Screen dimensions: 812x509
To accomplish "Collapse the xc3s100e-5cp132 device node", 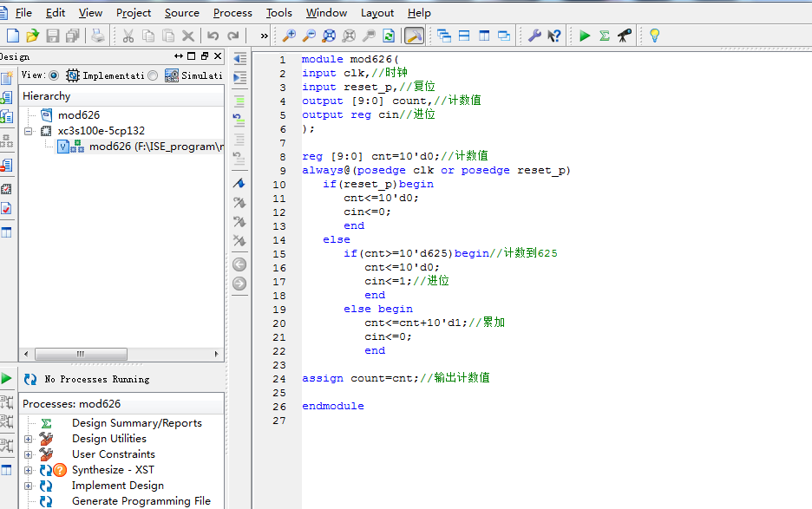I will pyautogui.click(x=29, y=131).
